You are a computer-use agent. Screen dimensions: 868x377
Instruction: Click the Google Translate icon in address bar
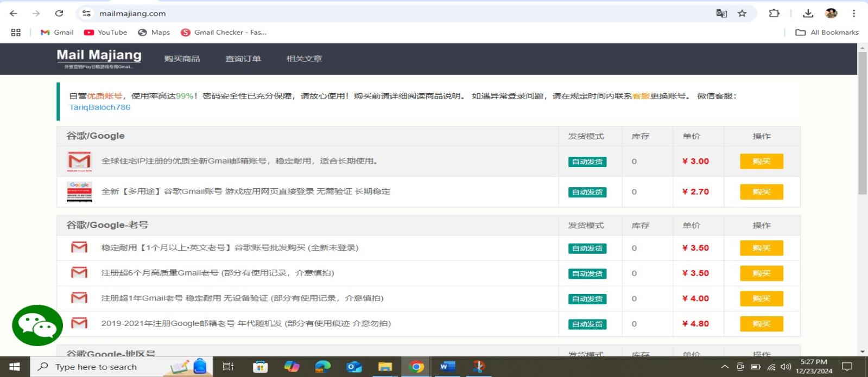(x=721, y=14)
